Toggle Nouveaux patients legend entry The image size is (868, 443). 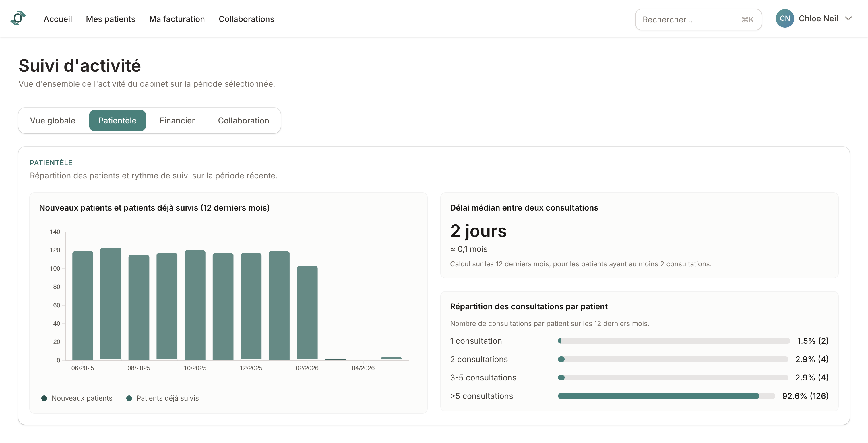(77, 398)
